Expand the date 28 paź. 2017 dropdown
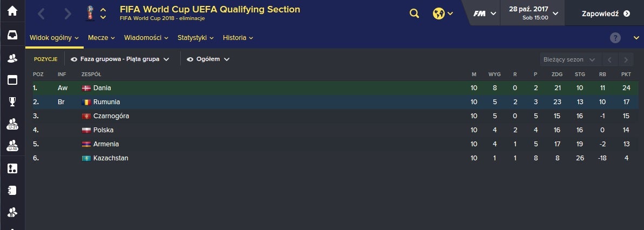Screen dimensions: 644x230 point(533,13)
